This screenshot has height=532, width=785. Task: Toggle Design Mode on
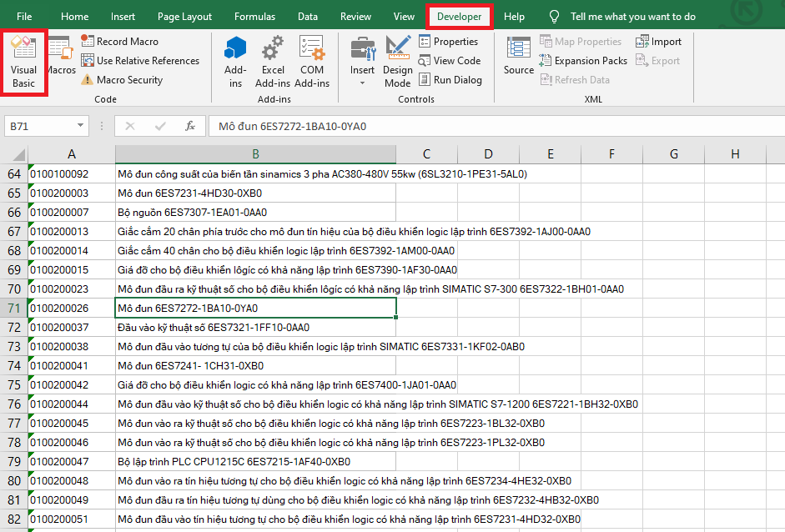tap(397, 62)
